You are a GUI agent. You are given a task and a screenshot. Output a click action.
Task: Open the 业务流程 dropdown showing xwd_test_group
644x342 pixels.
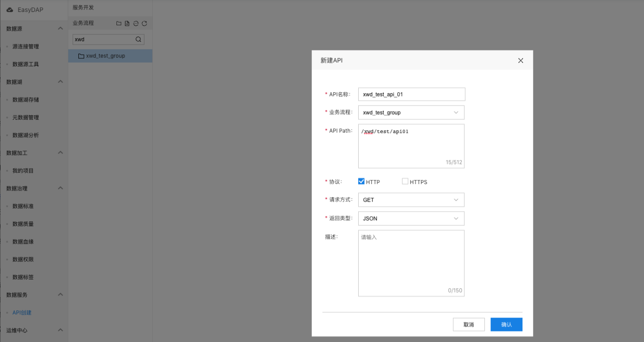pos(411,112)
